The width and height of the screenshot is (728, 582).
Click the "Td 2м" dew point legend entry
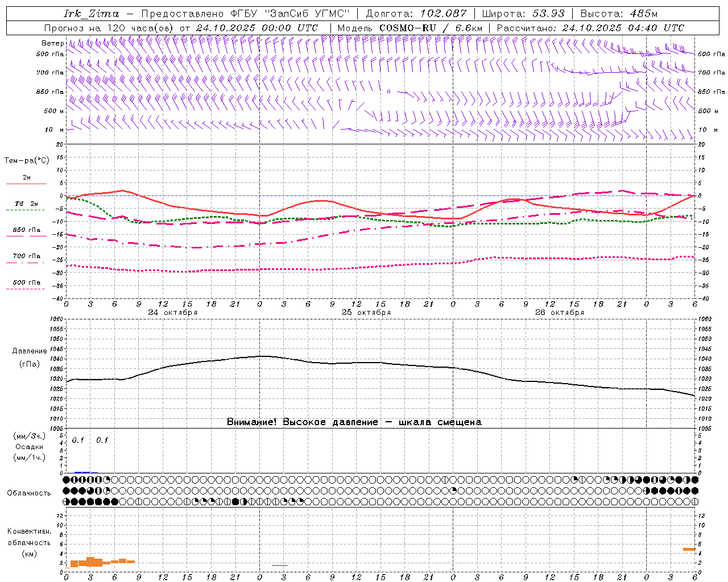pyautogui.click(x=27, y=203)
